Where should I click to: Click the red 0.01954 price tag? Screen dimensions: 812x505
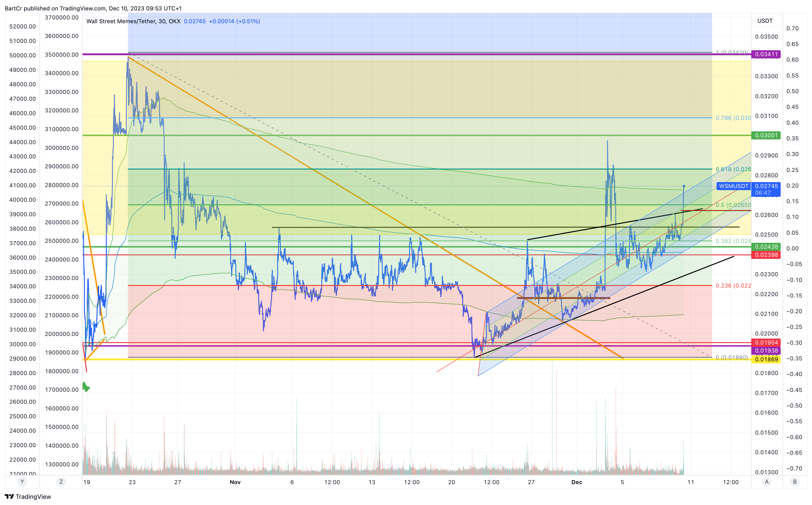766,342
